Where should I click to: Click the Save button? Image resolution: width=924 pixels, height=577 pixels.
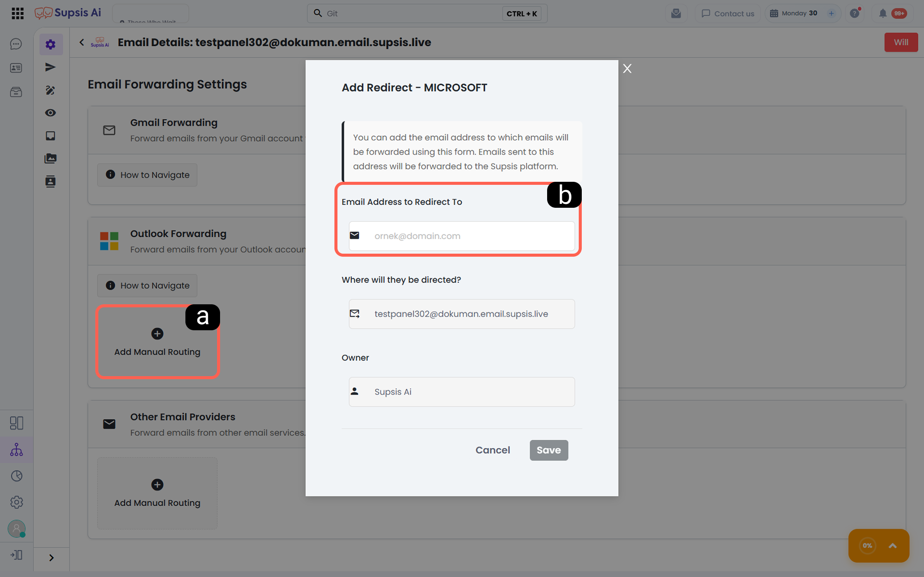[549, 450]
